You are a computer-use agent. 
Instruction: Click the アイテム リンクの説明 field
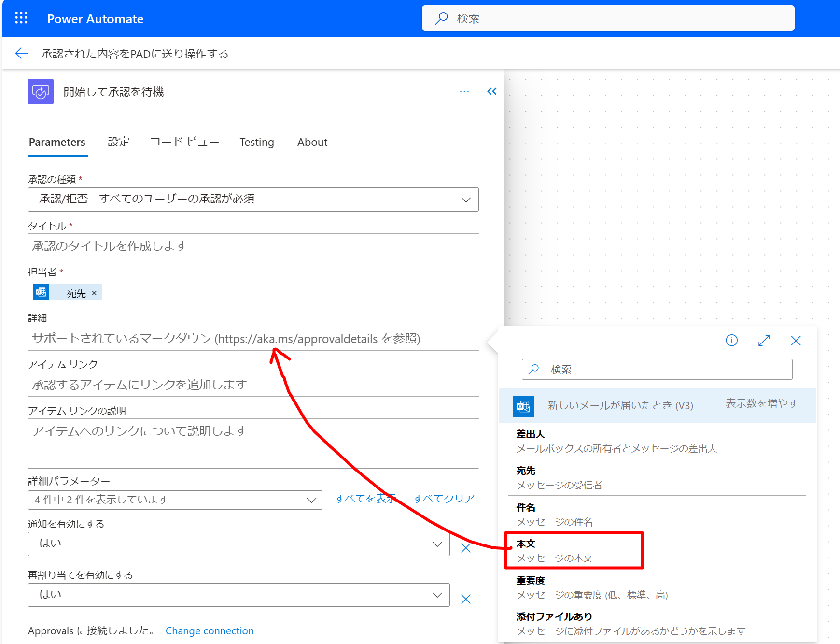pyautogui.click(x=253, y=431)
